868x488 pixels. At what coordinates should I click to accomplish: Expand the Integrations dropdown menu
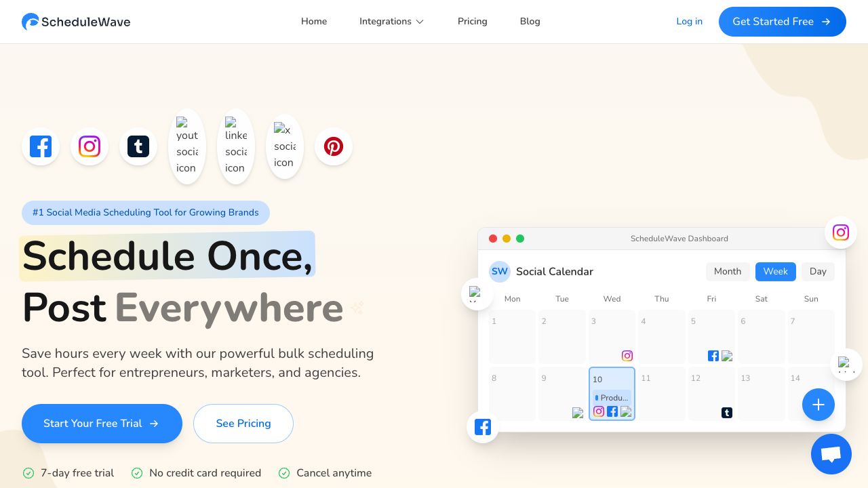coord(391,22)
